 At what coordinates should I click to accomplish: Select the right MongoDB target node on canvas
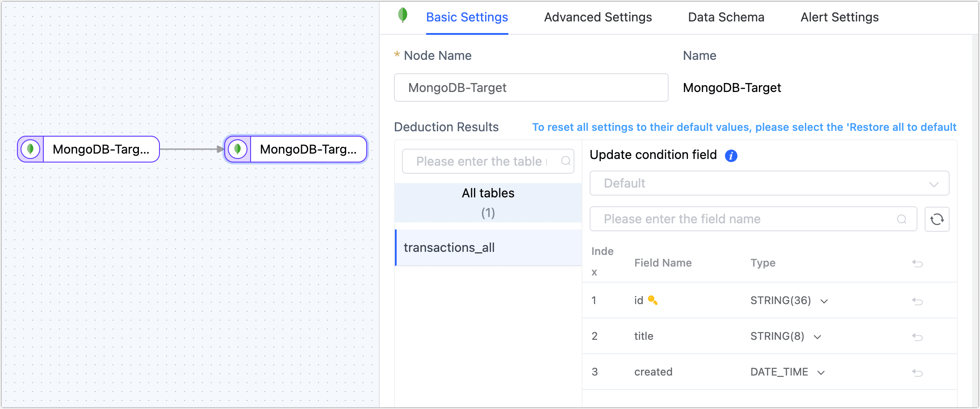point(296,149)
